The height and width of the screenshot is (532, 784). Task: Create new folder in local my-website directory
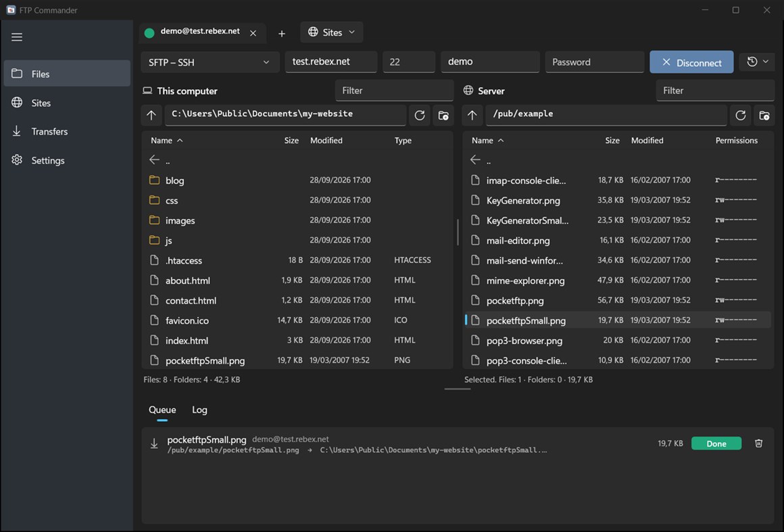click(443, 116)
